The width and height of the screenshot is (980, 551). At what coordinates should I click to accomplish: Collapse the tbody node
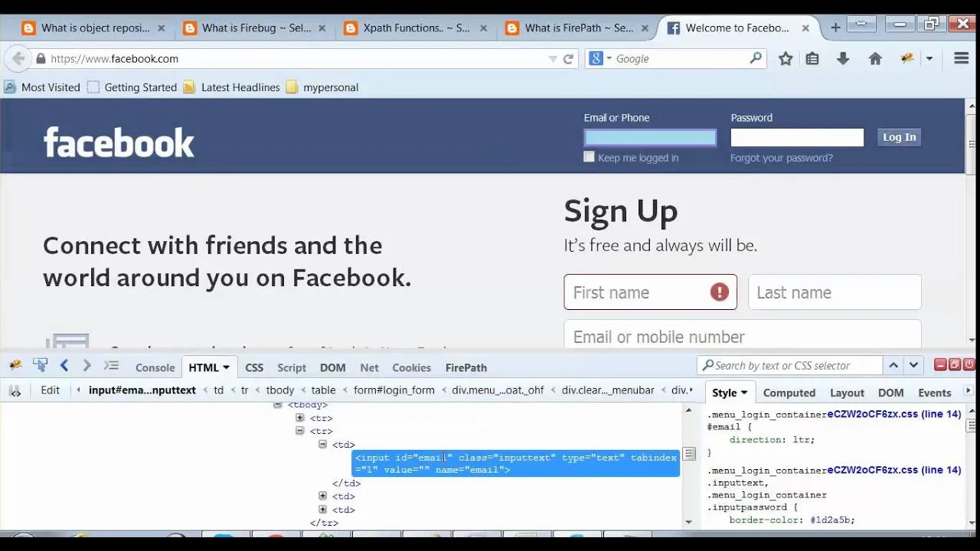278,405
